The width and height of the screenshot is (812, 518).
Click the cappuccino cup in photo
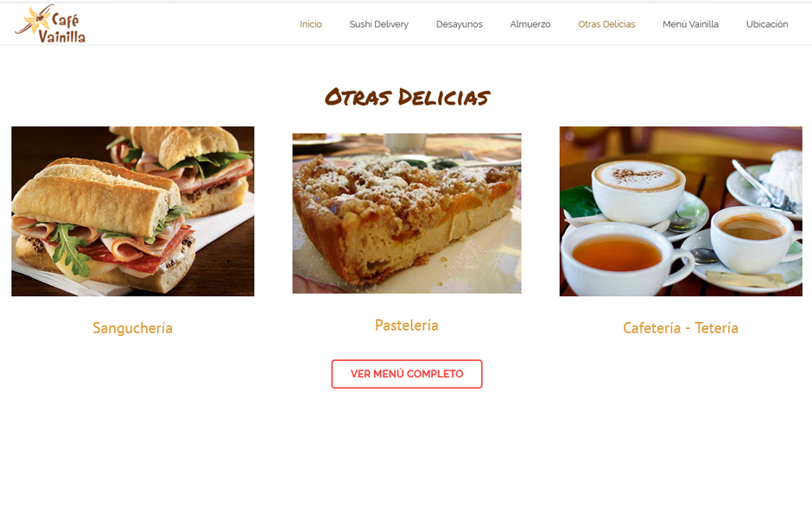click(638, 191)
